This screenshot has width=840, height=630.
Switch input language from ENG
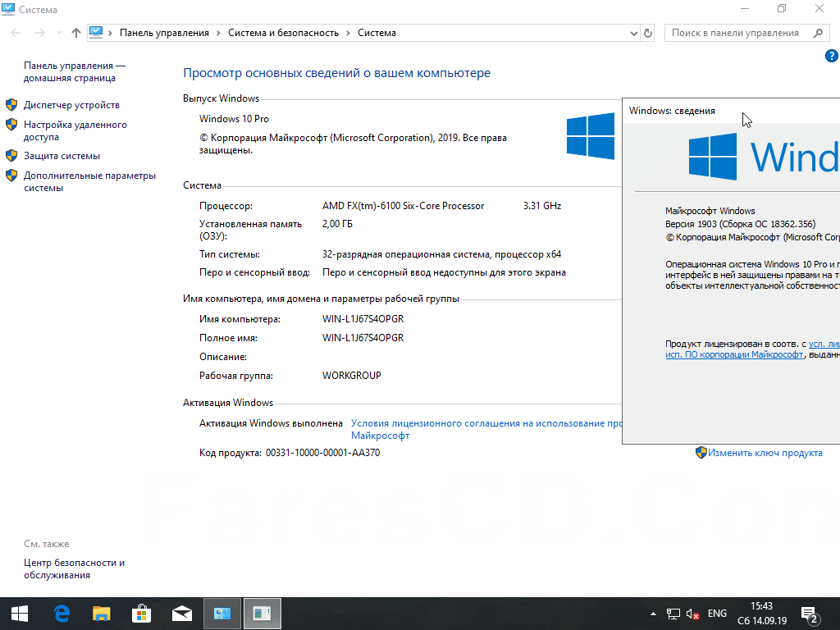click(717, 614)
